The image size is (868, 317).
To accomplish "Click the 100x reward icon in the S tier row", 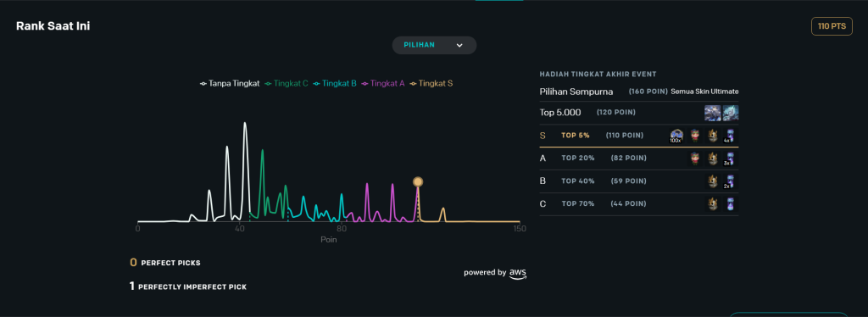I will (x=676, y=136).
